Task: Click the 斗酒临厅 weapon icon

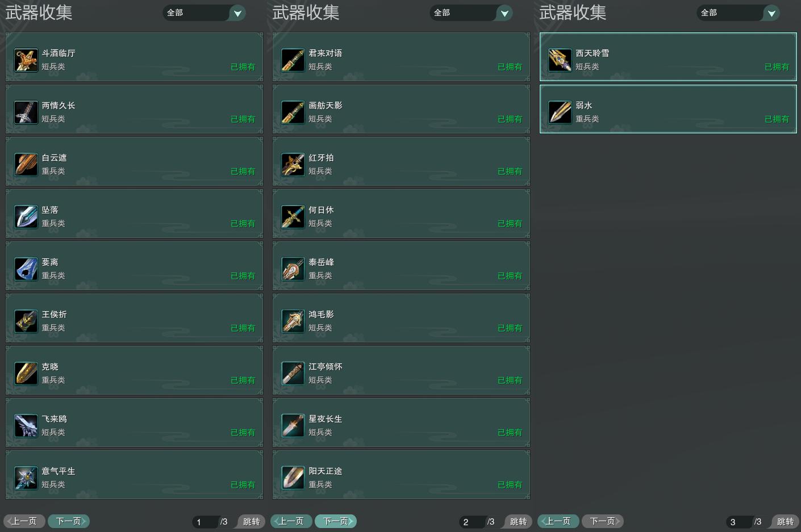Action: [x=26, y=60]
